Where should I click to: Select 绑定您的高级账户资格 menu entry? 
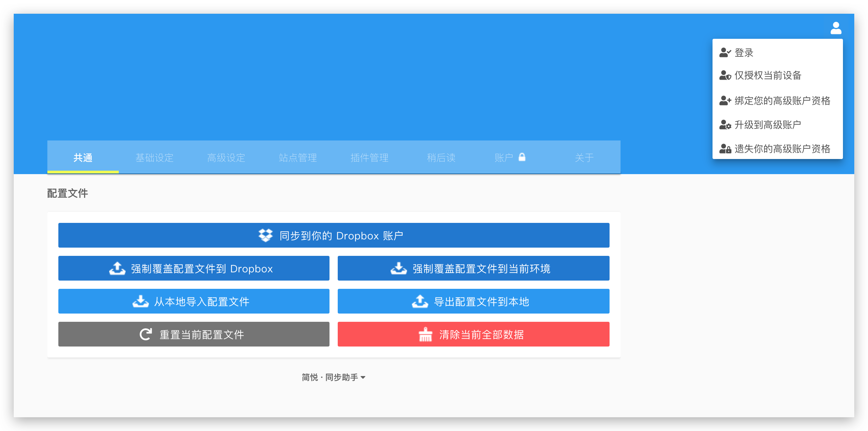click(x=777, y=101)
